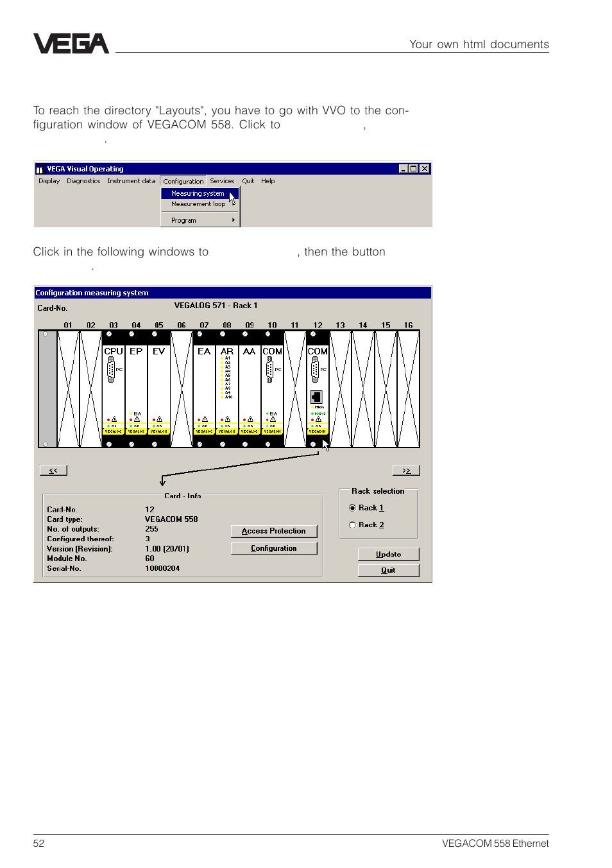Select the COM card in slot 10

click(272, 389)
